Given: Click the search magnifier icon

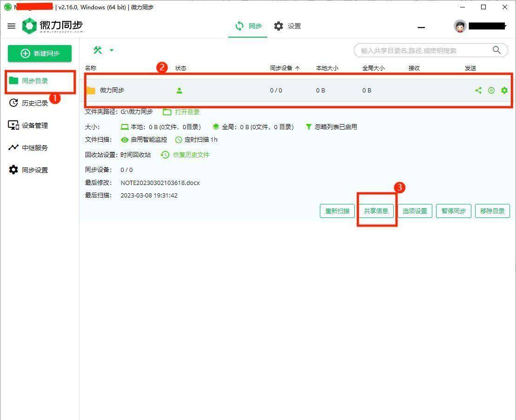Looking at the screenshot, I should (496, 50).
